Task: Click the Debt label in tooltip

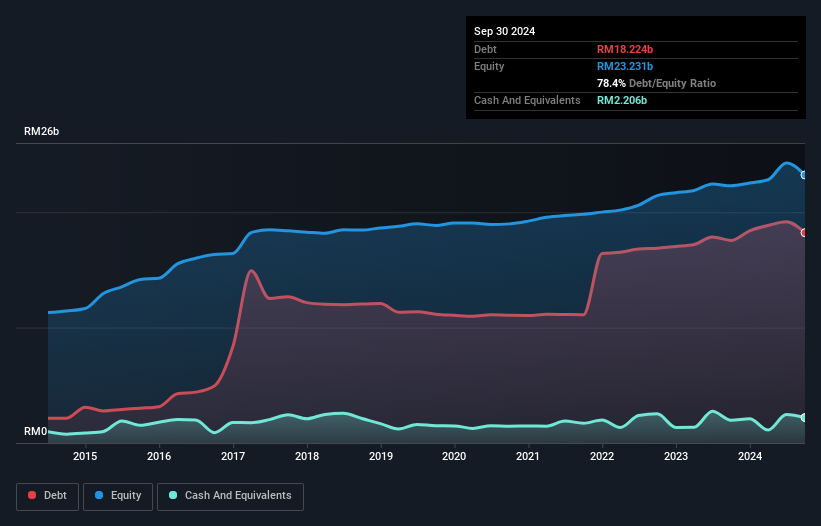Action: pyautogui.click(x=485, y=49)
